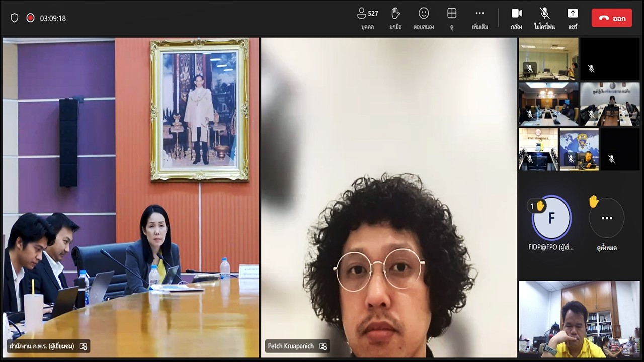Open the View layout grid options
Image resolution: width=644 pixels, height=362 pixels.
point(452,18)
